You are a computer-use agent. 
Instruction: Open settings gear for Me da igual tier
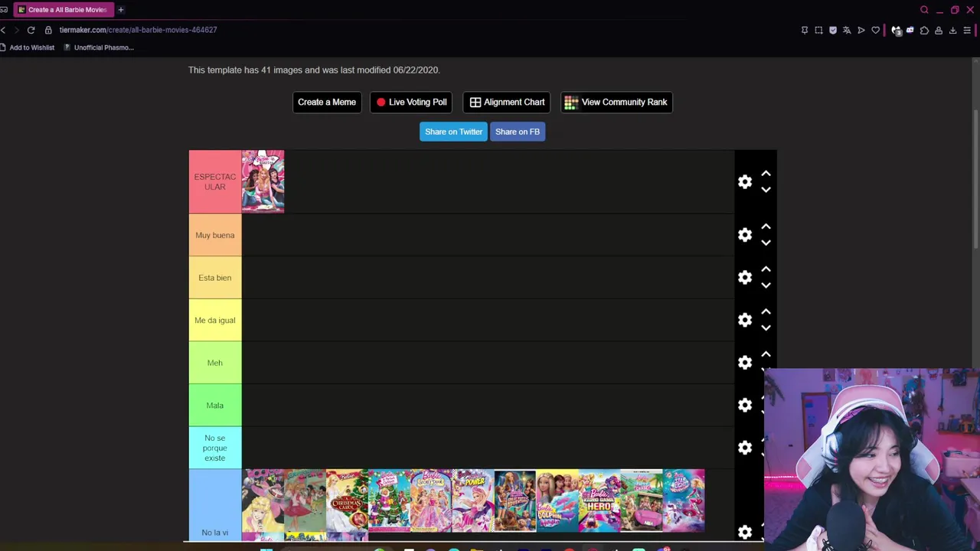click(x=745, y=320)
